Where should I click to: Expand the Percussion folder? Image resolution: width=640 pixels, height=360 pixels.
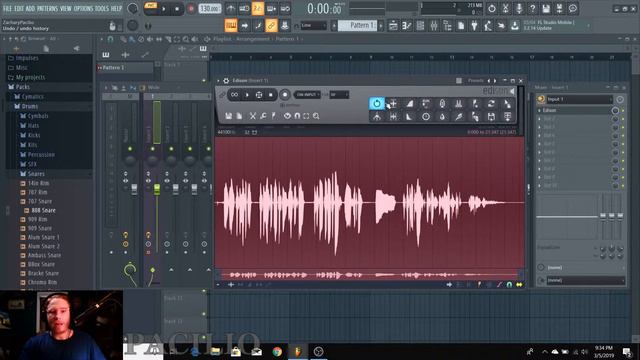coord(37,155)
